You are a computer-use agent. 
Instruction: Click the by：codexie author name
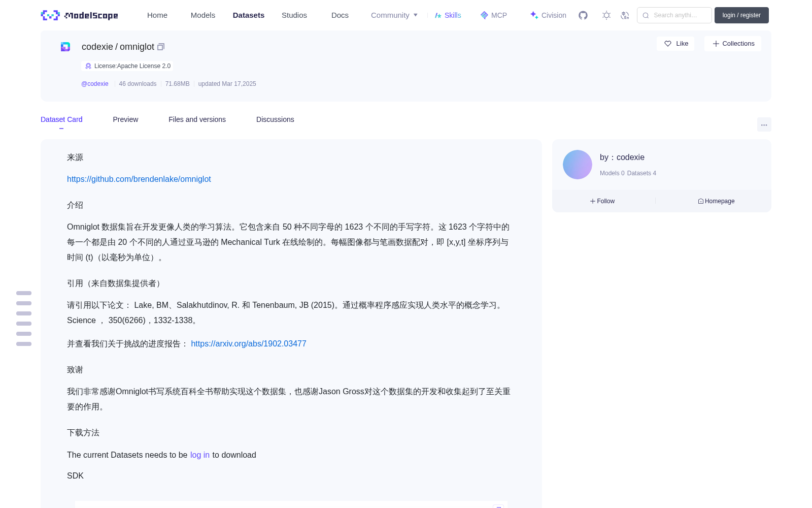[x=622, y=157]
